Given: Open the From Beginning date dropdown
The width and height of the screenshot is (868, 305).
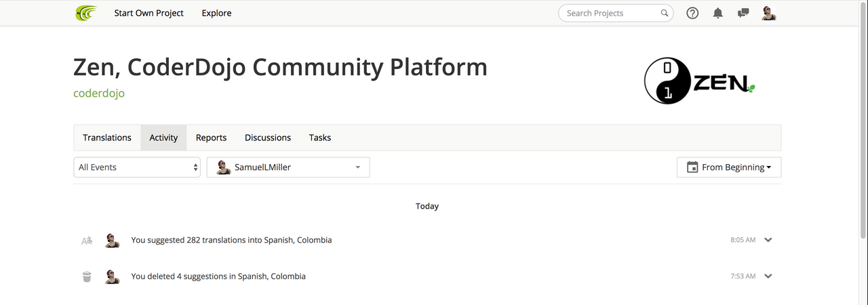Looking at the screenshot, I should tap(729, 167).
